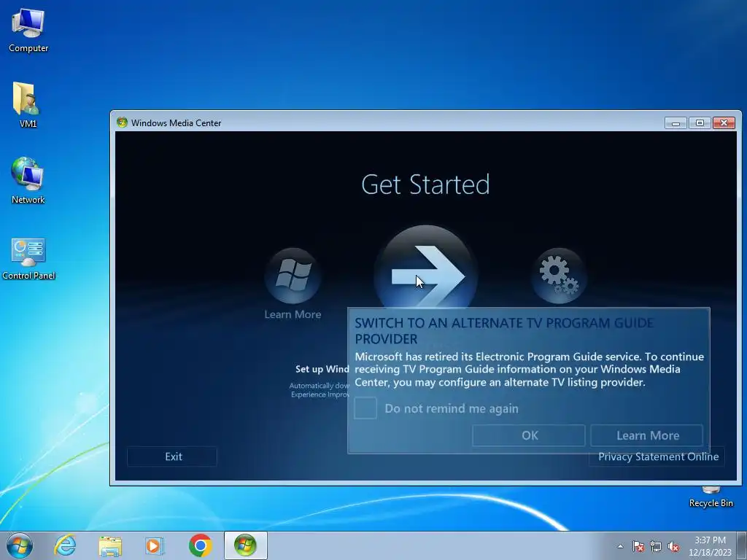Select the Custom setup gears icon

tap(559, 276)
